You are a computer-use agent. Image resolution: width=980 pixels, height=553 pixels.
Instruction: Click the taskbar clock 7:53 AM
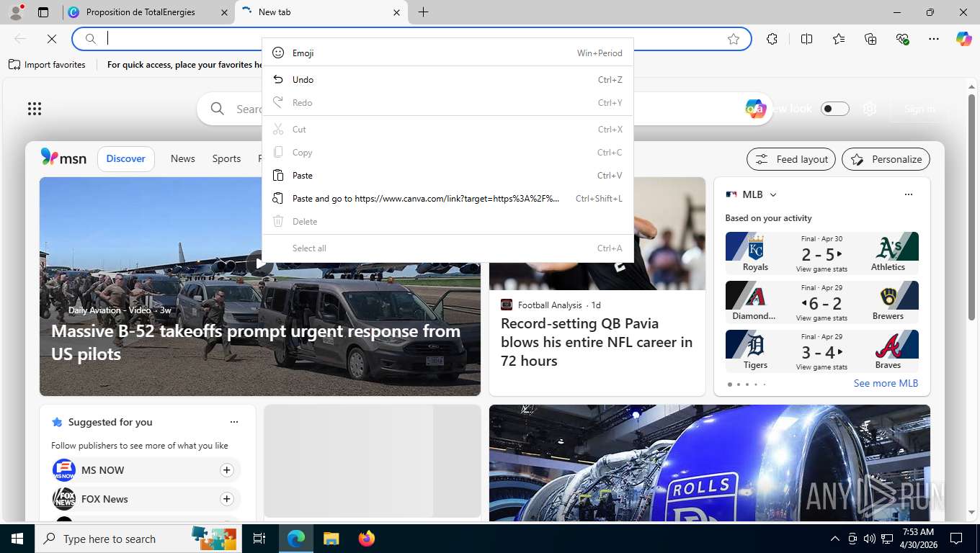click(x=918, y=539)
